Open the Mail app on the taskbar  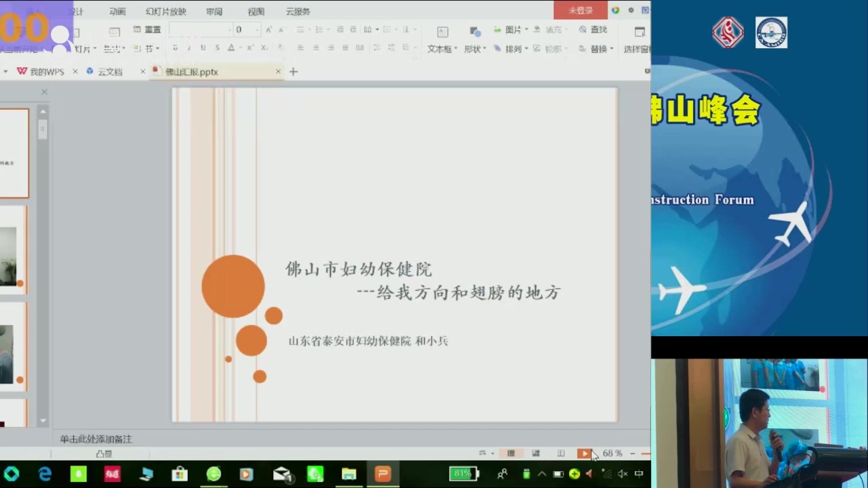(282, 474)
